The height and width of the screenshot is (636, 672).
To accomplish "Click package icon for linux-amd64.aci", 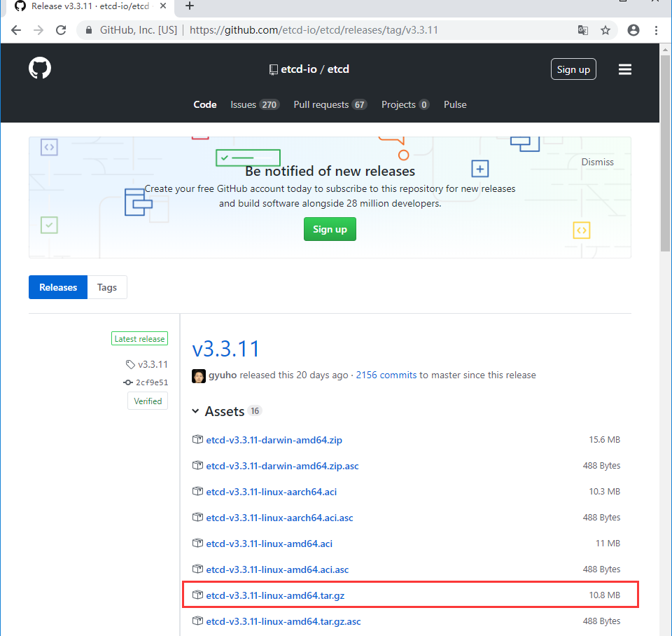I will 197,544.
